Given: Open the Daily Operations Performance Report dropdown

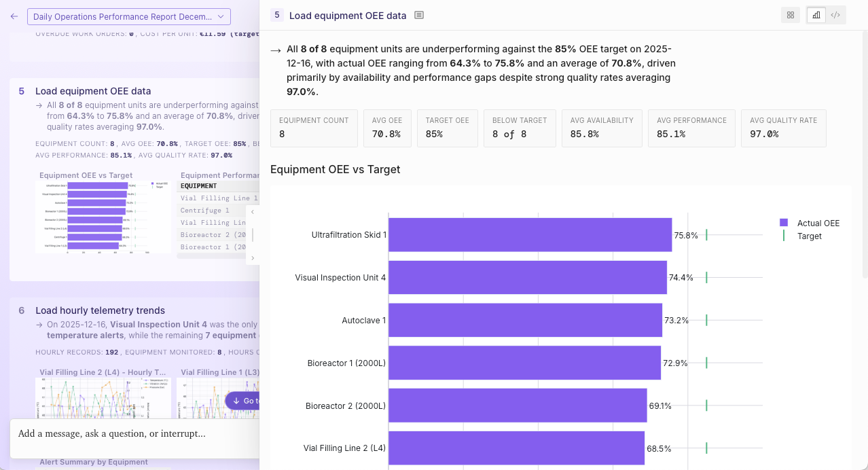Looking at the screenshot, I should (x=129, y=16).
